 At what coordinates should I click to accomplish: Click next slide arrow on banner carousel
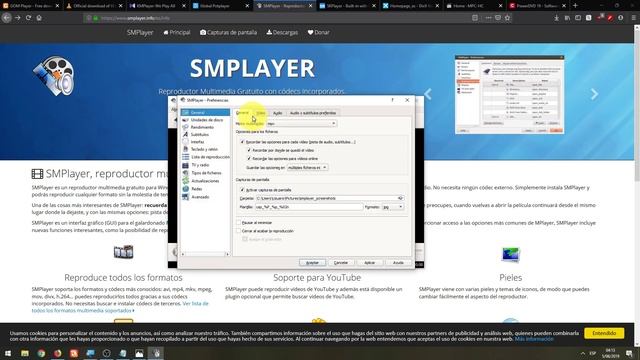[x=594, y=94]
